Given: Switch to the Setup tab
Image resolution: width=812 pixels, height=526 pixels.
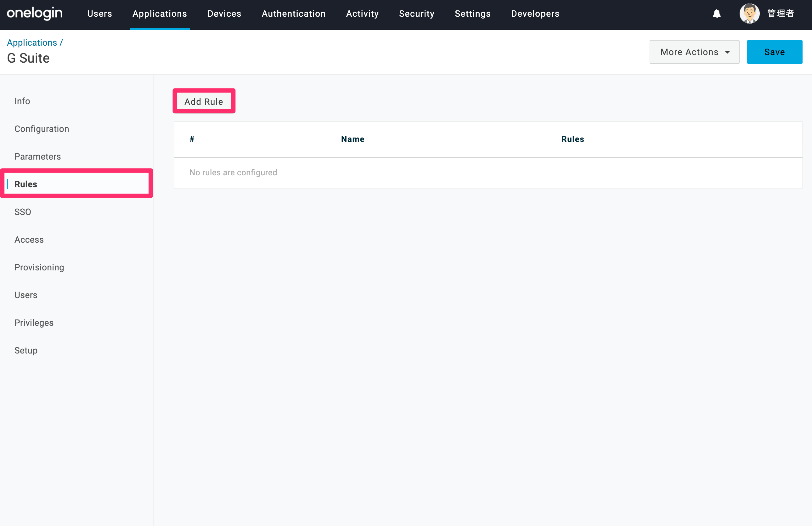Looking at the screenshot, I should coord(26,350).
